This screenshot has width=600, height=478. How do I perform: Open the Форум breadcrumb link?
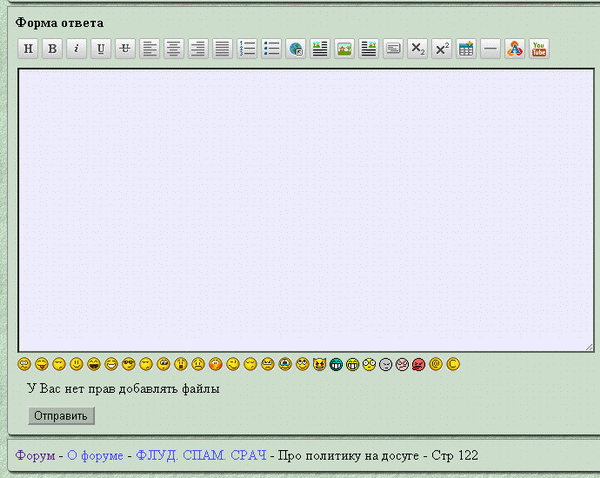(x=35, y=456)
